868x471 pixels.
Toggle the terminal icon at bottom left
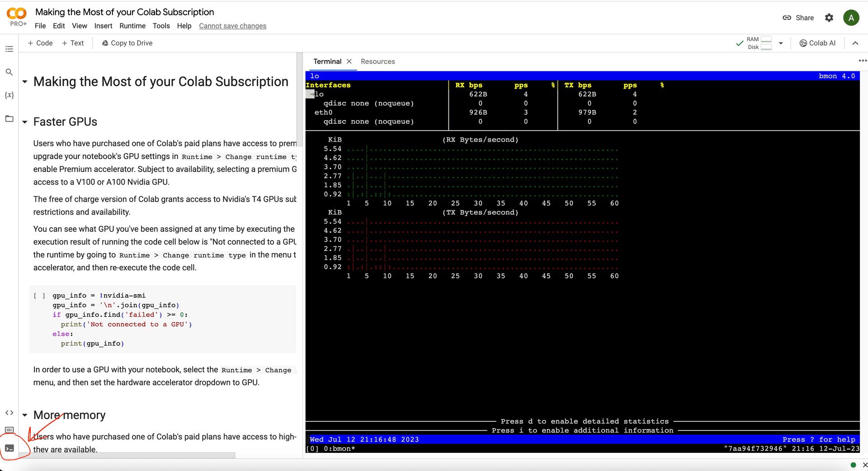click(9, 448)
